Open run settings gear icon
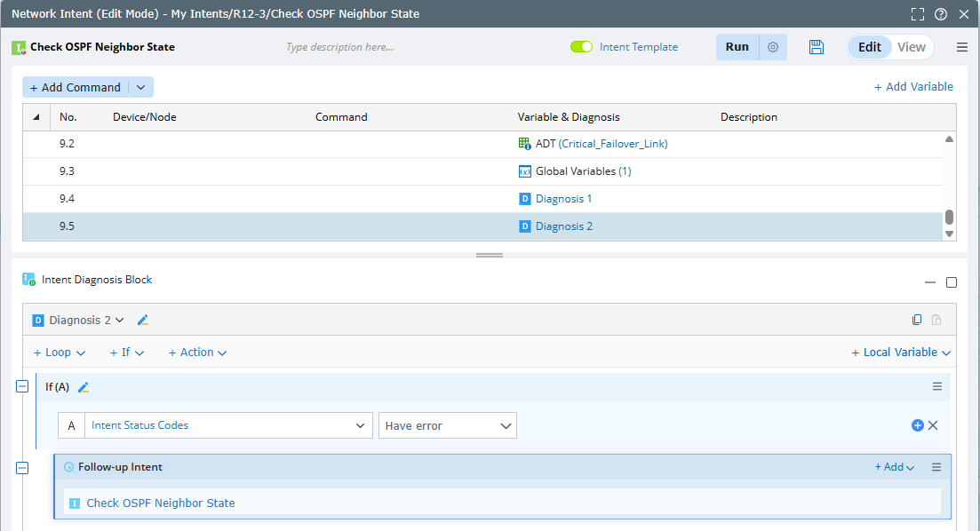980x531 pixels. (773, 47)
